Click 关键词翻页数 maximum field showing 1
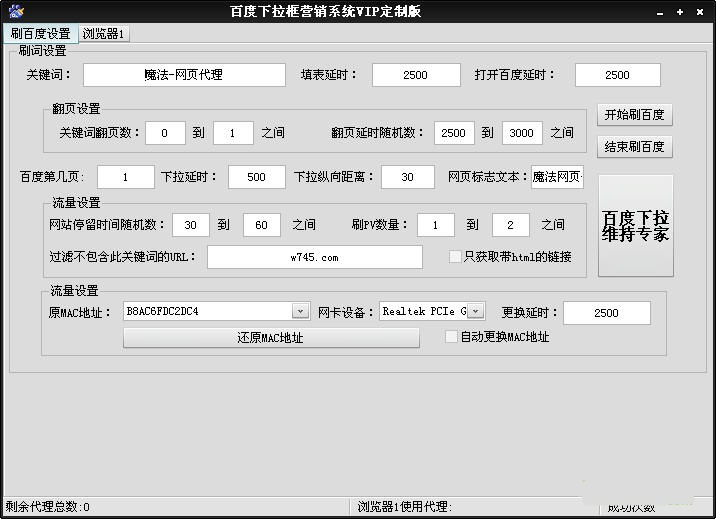Viewport: 716px width, 519px height. [x=233, y=133]
